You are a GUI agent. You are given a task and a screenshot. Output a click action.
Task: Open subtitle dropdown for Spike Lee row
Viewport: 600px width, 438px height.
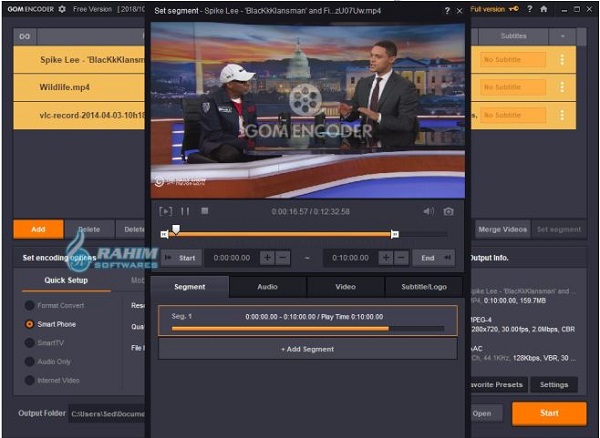(513, 60)
